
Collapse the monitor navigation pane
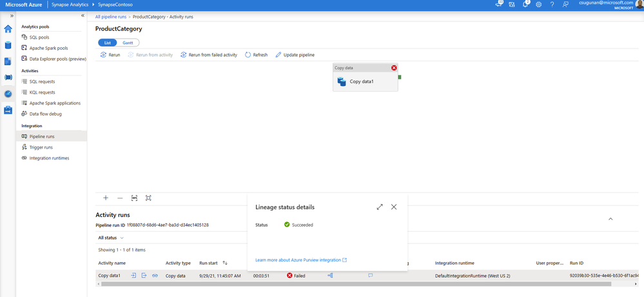[x=83, y=15]
